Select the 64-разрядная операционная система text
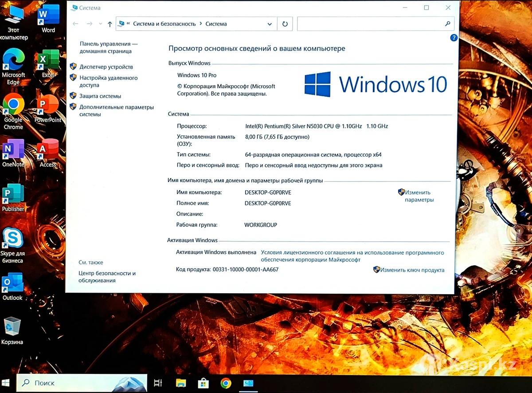 click(x=313, y=155)
